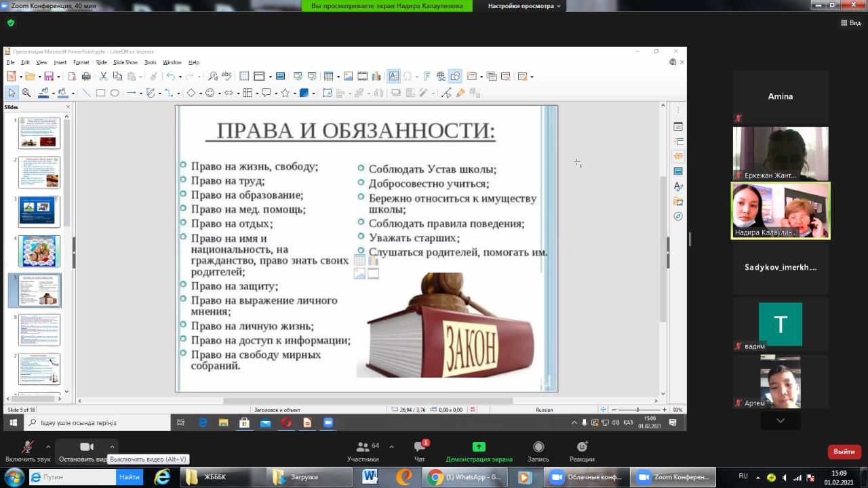
Task: Toggle camera with Остановить видео button
Action: pos(86,449)
